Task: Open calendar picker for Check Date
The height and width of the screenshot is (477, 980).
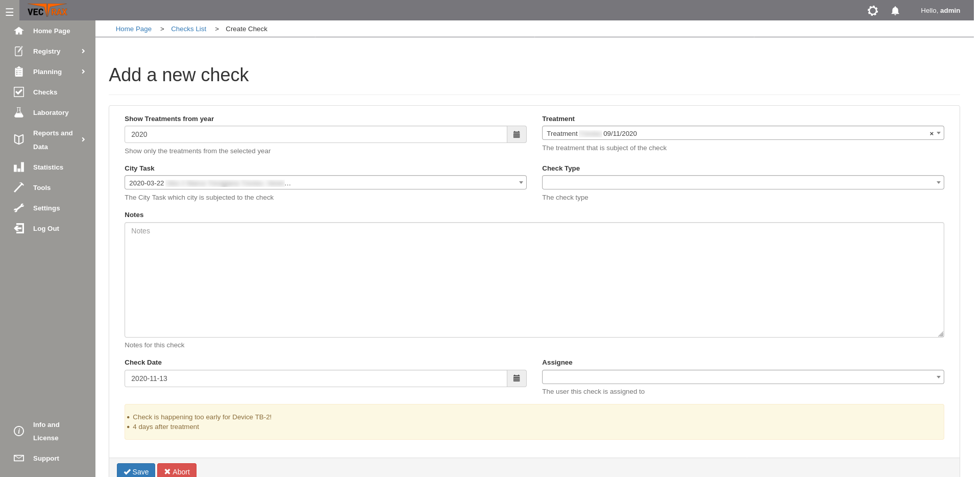Action: [x=517, y=378]
